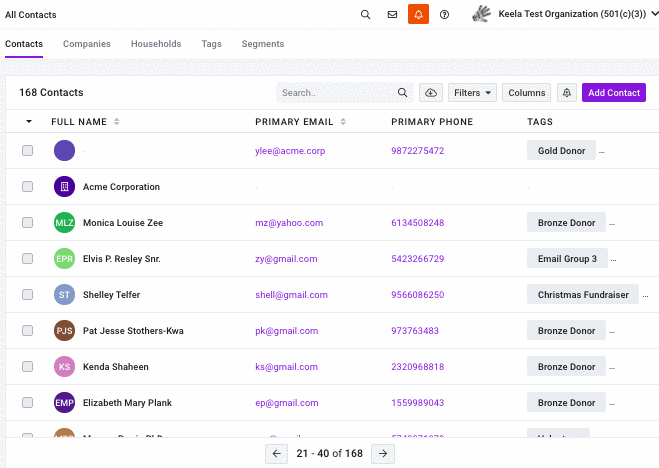Click phone link 9872275472
Screen dimensions: 659x468
[418, 151]
